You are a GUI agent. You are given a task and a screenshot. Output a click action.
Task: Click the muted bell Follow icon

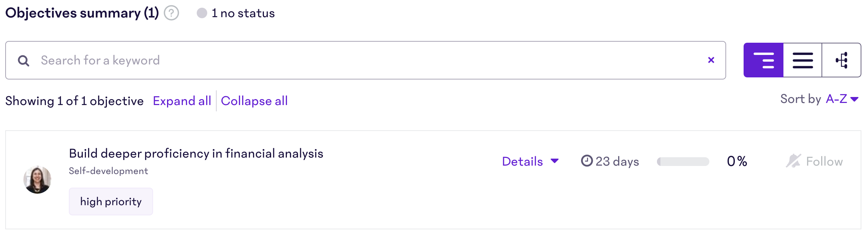(x=793, y=161)
